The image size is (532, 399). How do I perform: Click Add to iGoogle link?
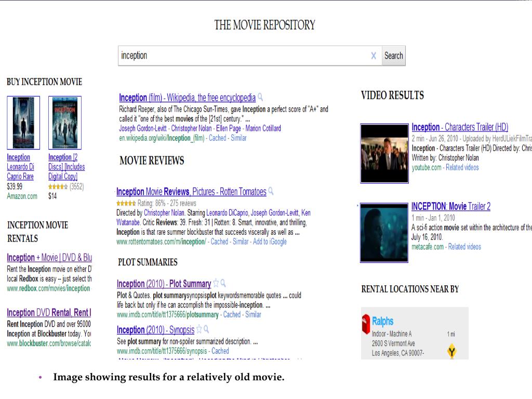270,242
